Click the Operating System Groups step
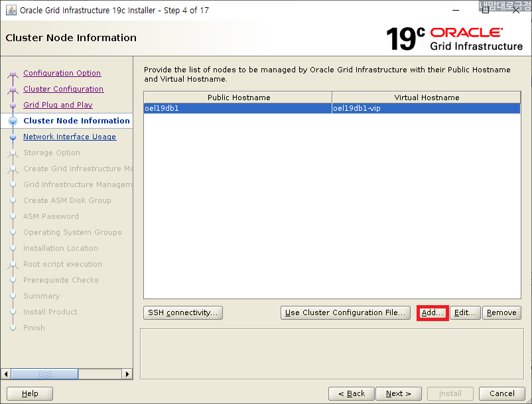The width and height of the screenshot is (532, 404). click(72, 232)
